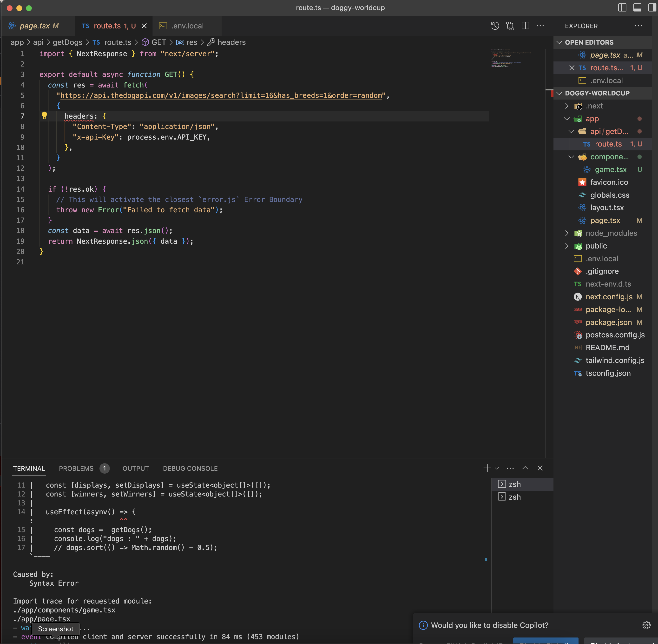Close route.ts in Open Editors list
Viewport: 658px width, 644px height.
(572, 68)
